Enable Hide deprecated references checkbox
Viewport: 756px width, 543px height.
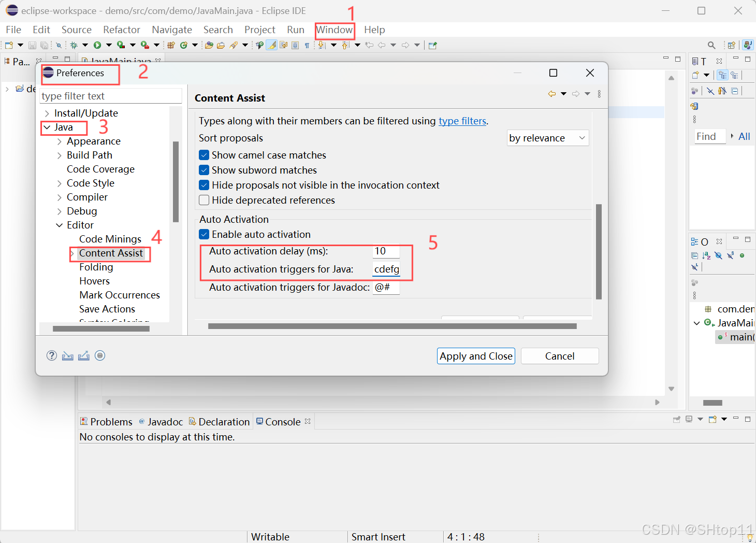pos(204,200)
